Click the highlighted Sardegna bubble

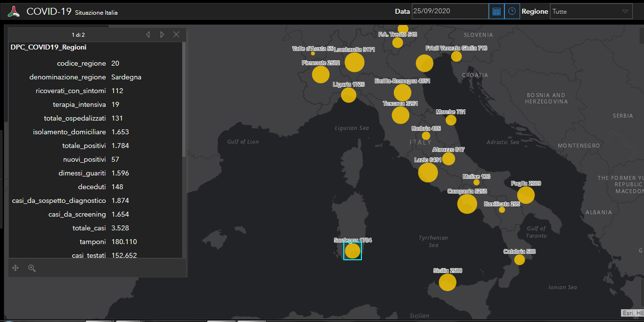[353, 251]
